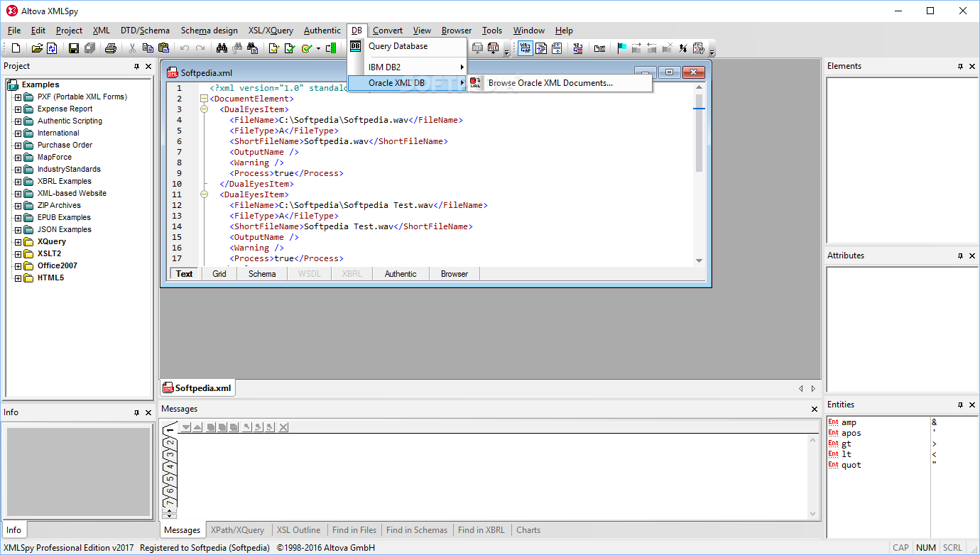Pin the Project panel

click(x=136, y=66)
